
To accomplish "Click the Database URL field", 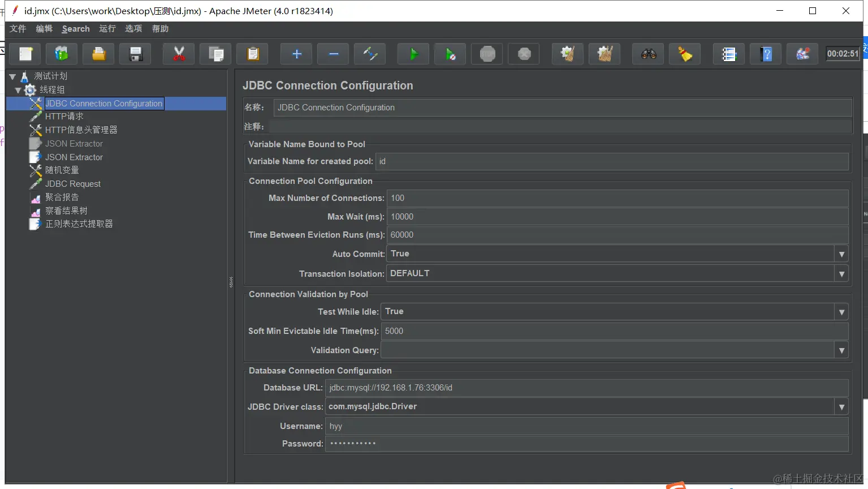I will [x=587, y=388].
